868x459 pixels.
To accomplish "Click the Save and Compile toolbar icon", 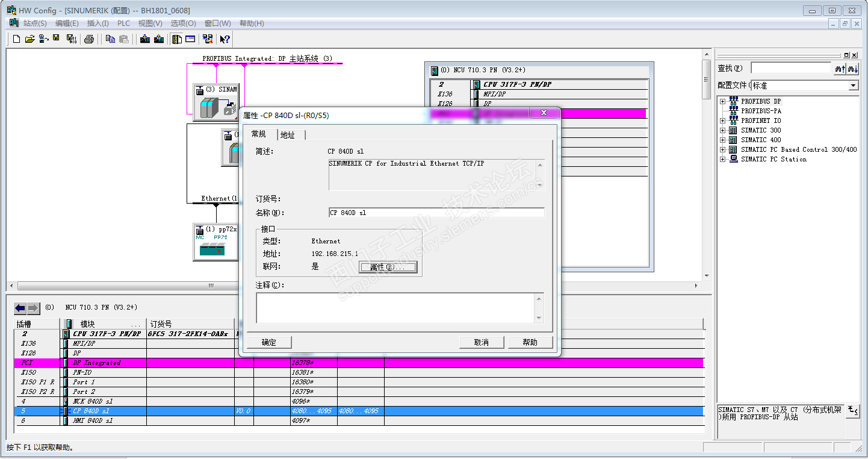I will [x=71, y=39].
